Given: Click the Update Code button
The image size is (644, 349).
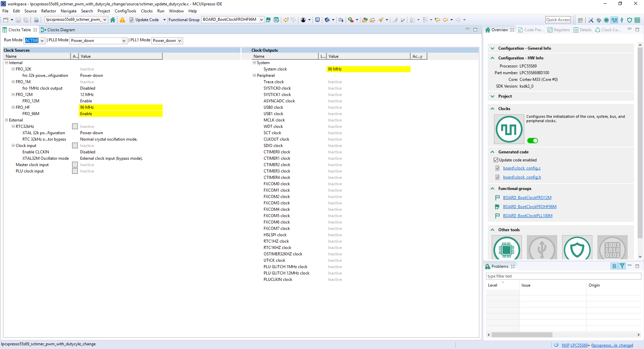Looking at the screenshot, I should (144, 20).
